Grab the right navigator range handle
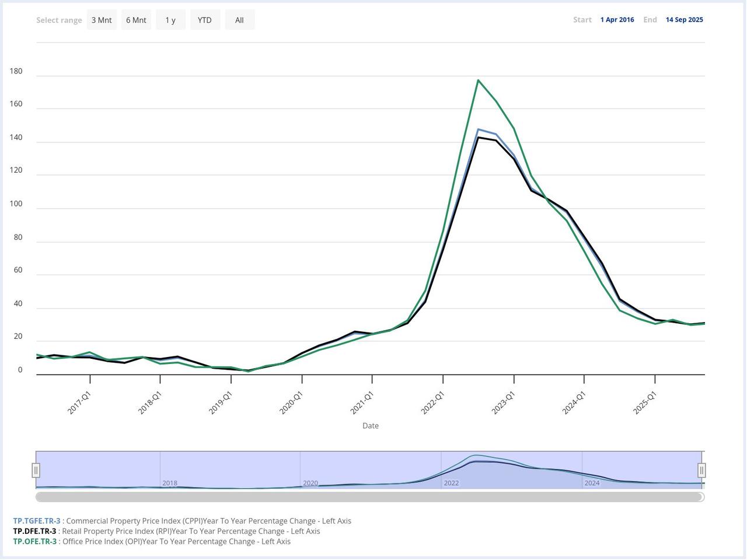The image size is (747, 560). pyautogui.click(x=701, y=470)
